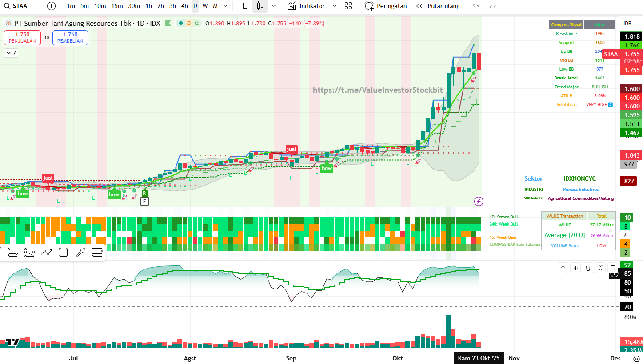Click the 1.818 price axis label
643x364 pixels.
pyautogui.click(x=632, y=37)
